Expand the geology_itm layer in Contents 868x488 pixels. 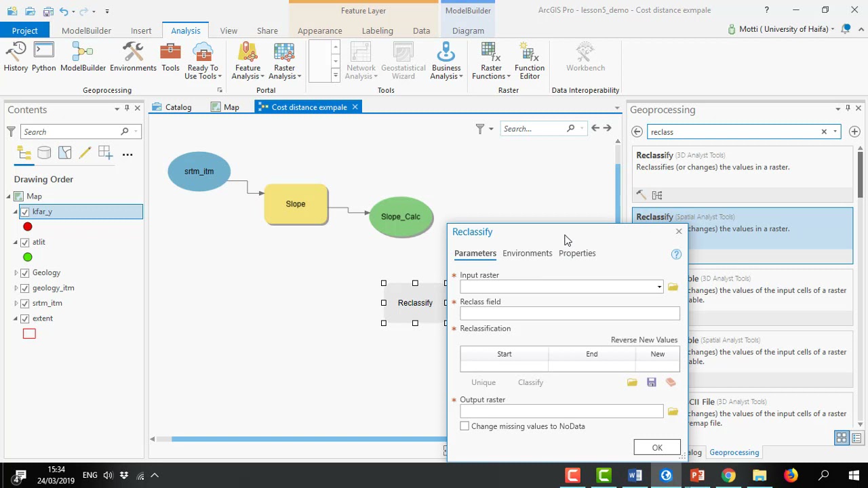[16, 288]
